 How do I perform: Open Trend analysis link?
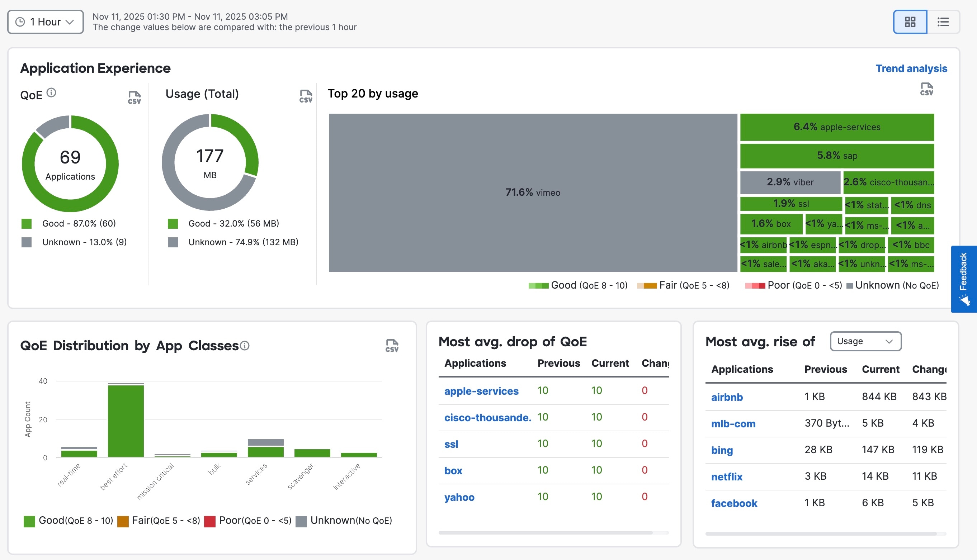pos(911,68)
